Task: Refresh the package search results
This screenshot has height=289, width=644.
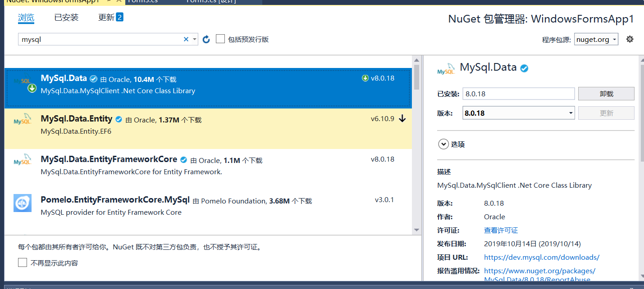Action: pos(206,39)
